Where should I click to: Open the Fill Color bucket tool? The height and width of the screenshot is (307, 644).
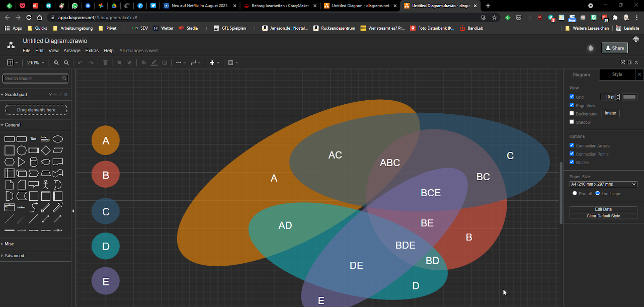coord(144,63)
